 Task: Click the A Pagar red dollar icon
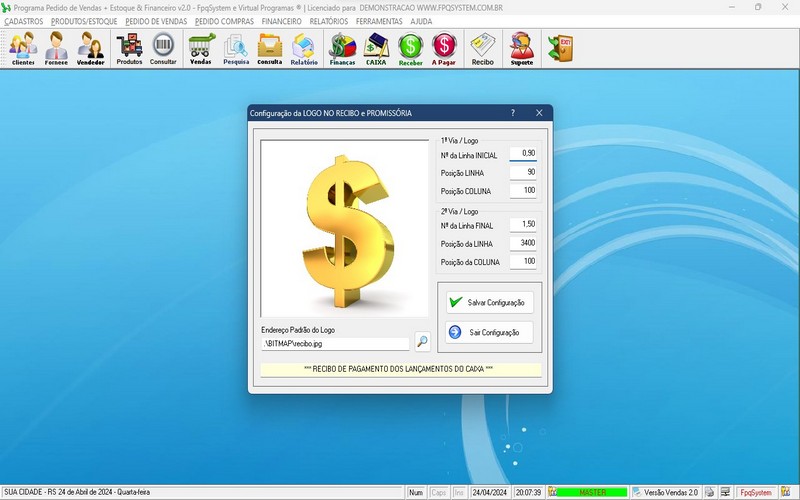pyautogui.click(x=444, y=48)
